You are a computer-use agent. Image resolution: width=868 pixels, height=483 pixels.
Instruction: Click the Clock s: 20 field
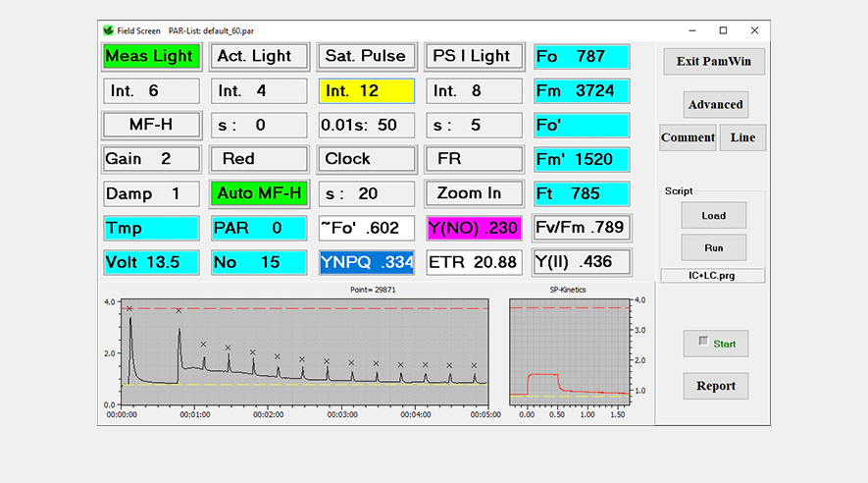tap(366, 193)
